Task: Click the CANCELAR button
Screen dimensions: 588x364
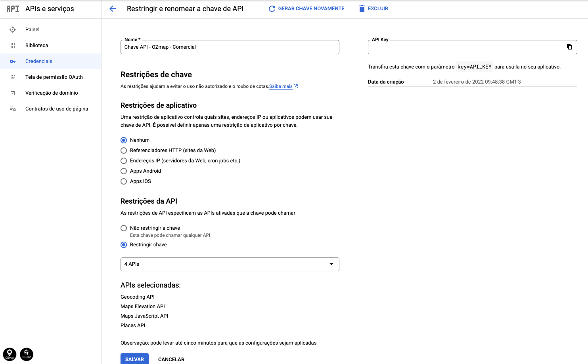Action: 171,359
